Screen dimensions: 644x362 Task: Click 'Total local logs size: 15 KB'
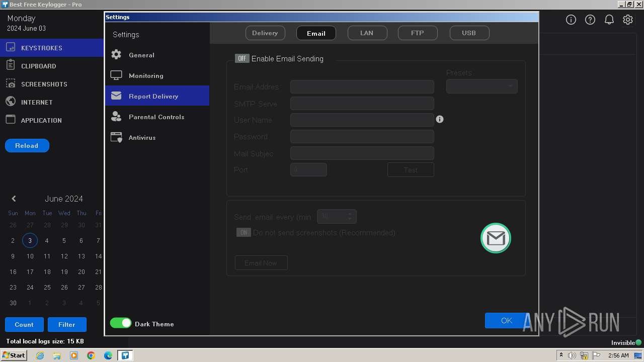45,341
